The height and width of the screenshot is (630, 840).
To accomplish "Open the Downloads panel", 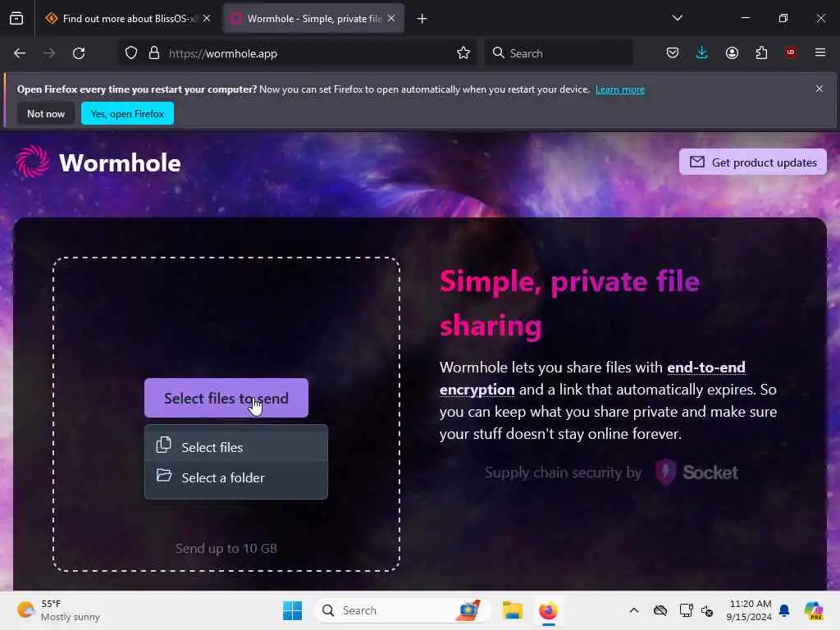I will coord(702,52).
